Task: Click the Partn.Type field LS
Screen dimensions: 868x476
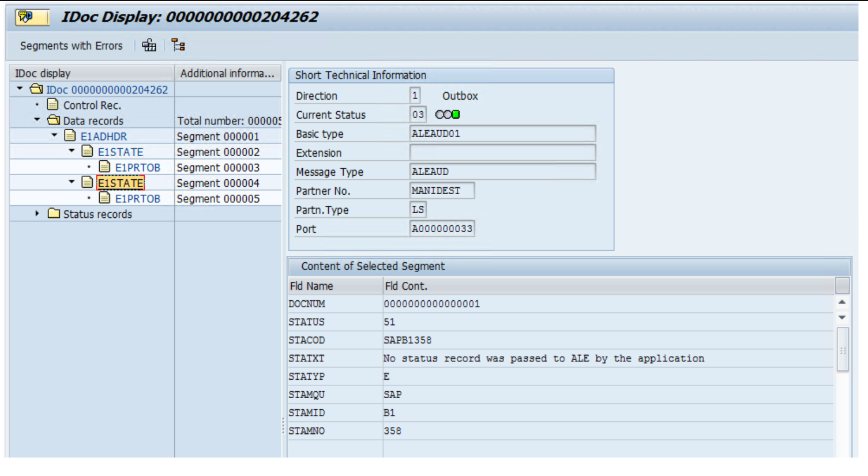Action: pyautogui.click(x=418, y=210)
